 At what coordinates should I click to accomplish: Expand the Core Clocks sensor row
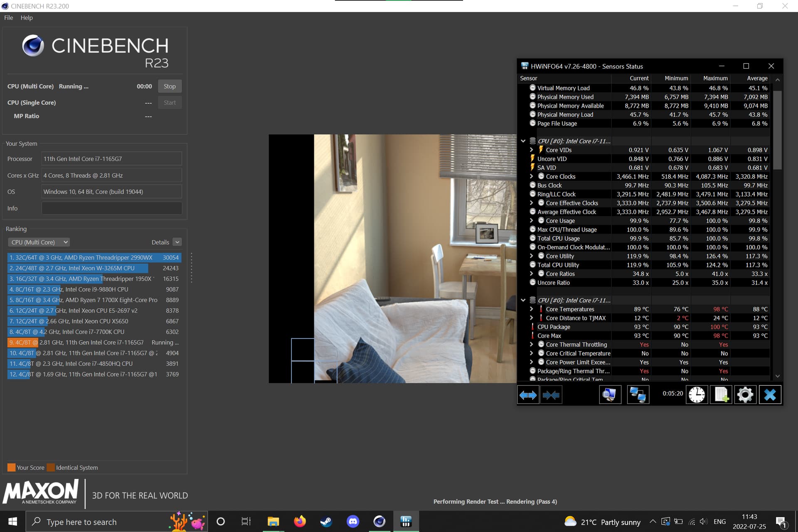click(x=531, y=176)
